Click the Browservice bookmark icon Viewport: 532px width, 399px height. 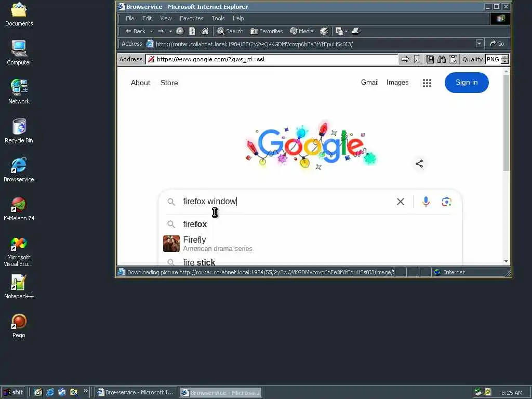[416, 59]
